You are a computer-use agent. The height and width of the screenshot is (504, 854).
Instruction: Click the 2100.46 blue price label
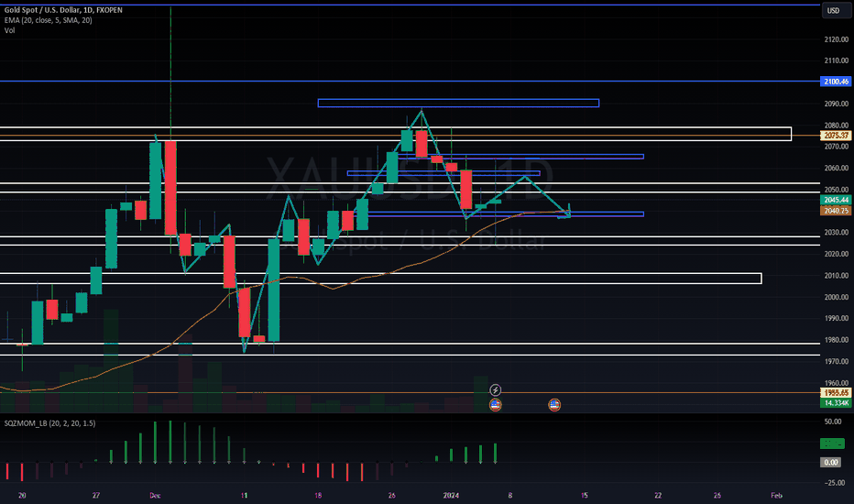click(x=836, y=82)
